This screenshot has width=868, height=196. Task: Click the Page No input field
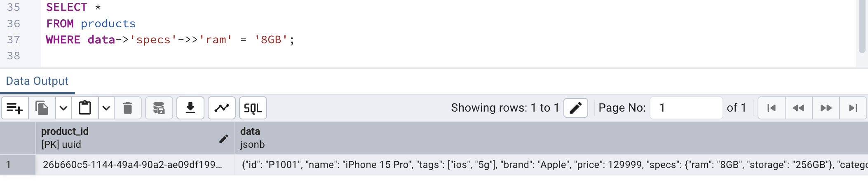[686, 108]
